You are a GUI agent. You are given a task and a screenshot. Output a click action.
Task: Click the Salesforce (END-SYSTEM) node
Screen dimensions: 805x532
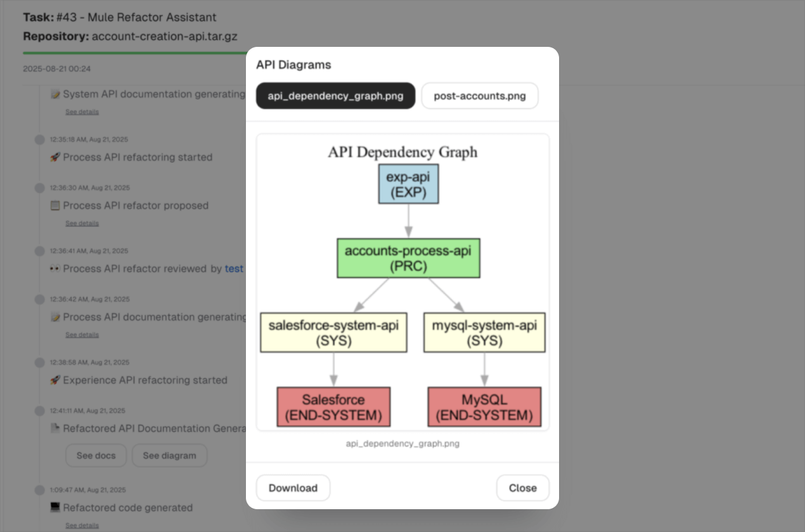click(333, 407)
